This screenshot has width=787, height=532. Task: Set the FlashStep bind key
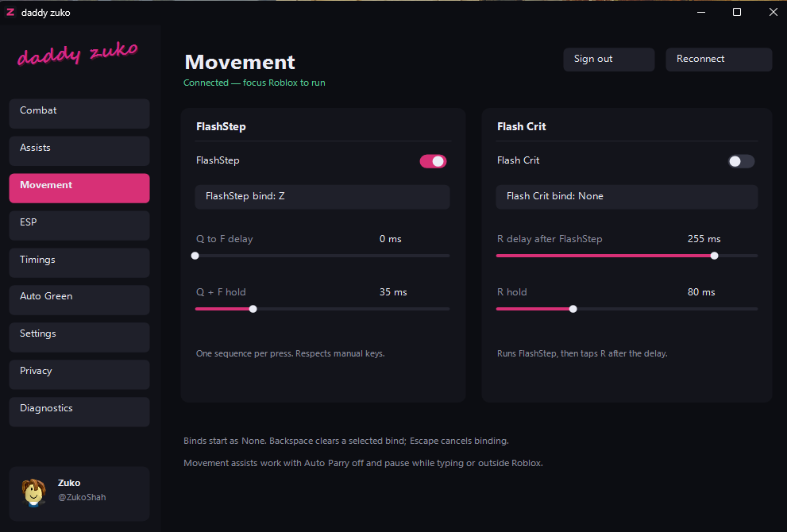coord(322,197)
